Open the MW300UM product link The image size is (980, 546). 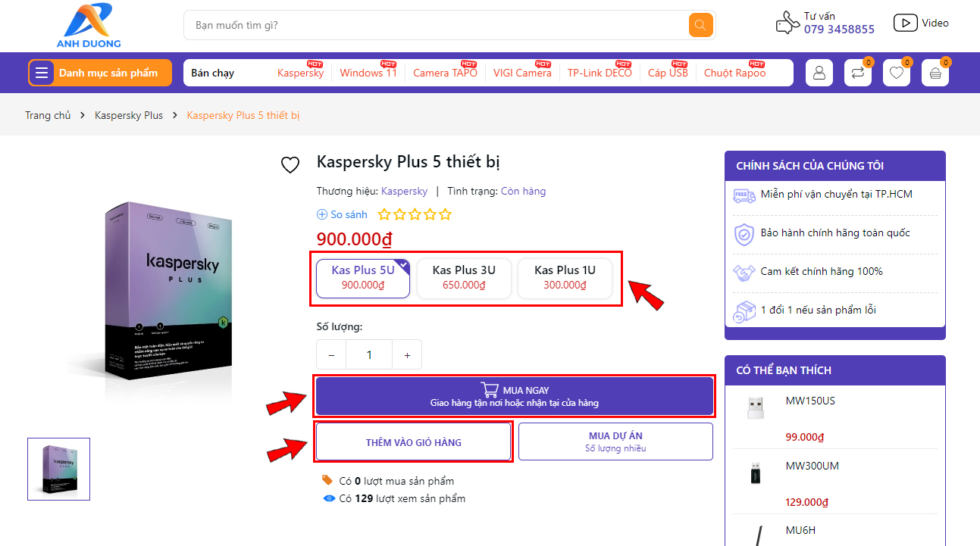tap(812, 466)
